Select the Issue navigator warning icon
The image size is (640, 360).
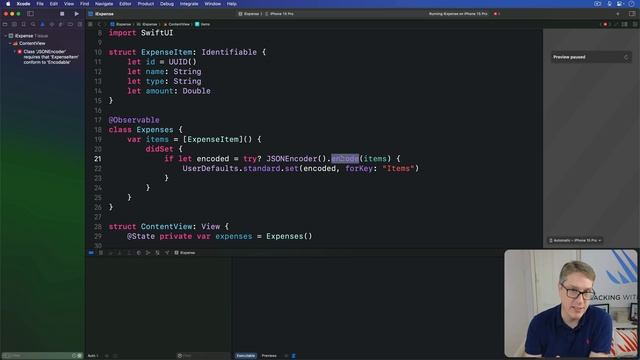42,24
